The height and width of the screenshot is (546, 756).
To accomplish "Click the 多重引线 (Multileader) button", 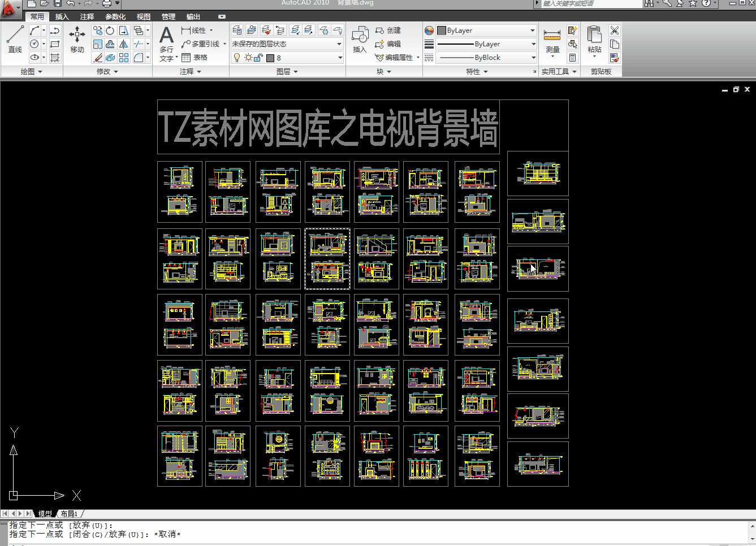I will pyautogui.click(x=203, y=44).
